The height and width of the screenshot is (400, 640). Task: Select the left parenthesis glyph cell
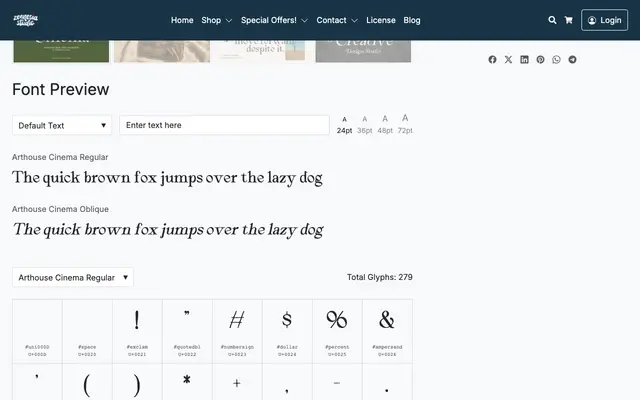point(87,382)
